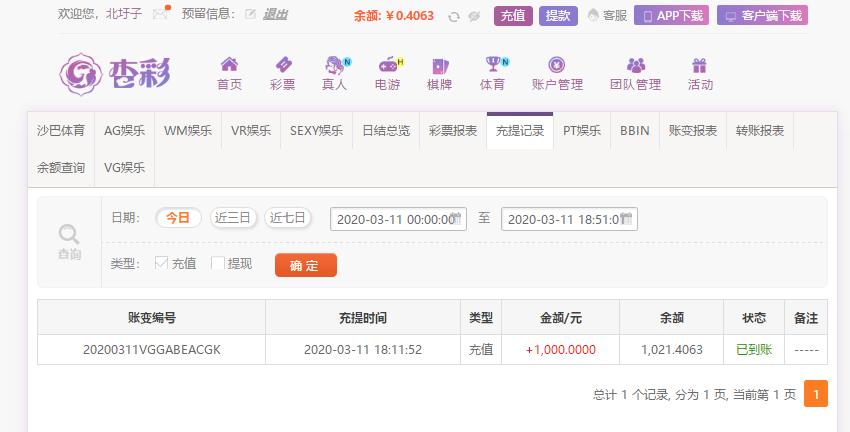This screenshot has height=432, width=850.
Task: Click the 账变编号 column header
Action: [152, 318]
